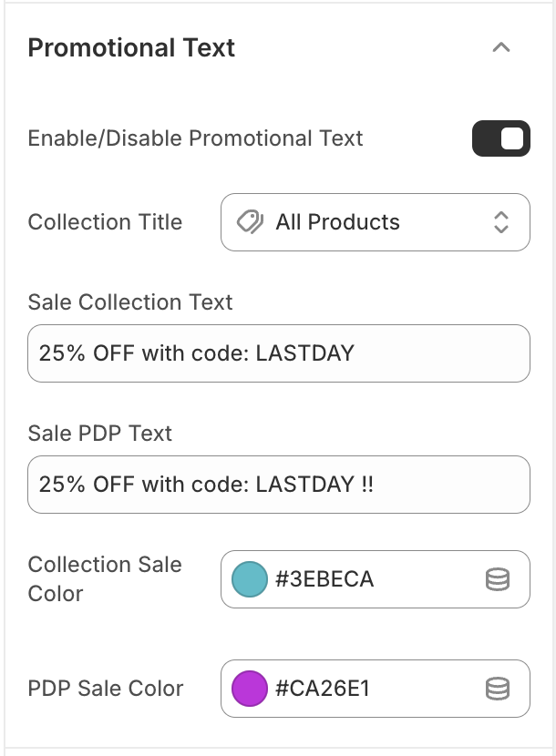Focus the Sale PDP Text input field
The image size is (556, 756).
(x=278, y=485)
